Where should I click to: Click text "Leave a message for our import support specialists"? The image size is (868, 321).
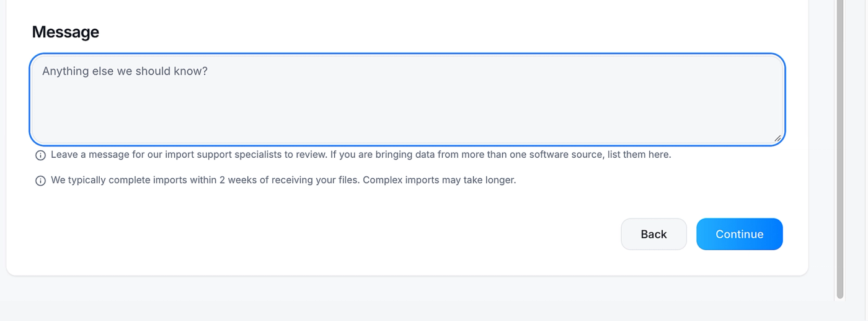[166, 155]
